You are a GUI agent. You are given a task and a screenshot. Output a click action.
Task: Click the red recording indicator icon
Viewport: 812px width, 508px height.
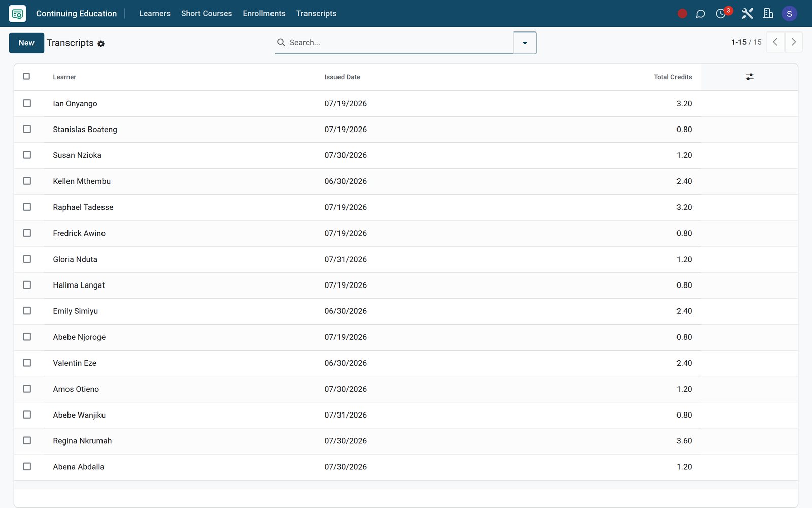tap(682, 14)
